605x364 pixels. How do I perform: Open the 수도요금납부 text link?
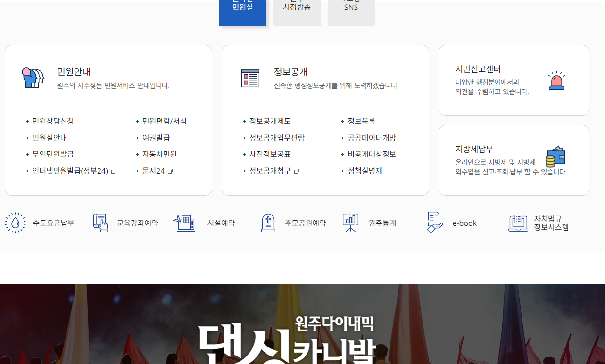[x=53, y=223]
